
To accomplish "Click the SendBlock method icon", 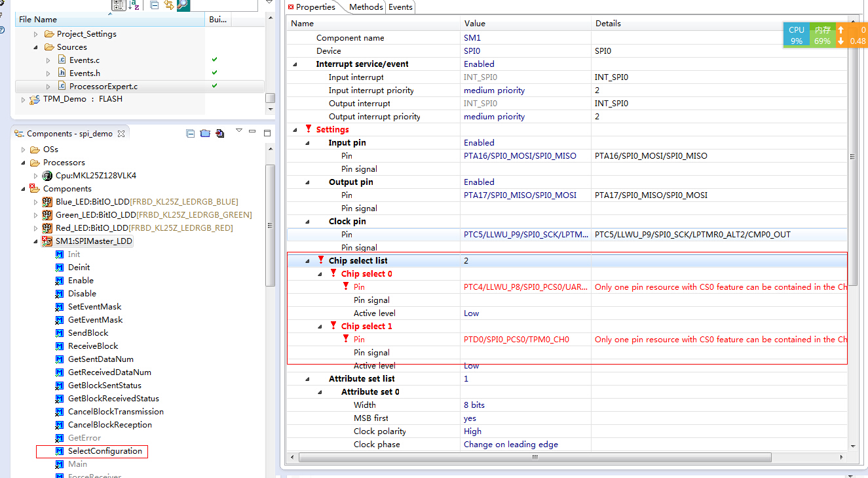I will click(60, 333).
